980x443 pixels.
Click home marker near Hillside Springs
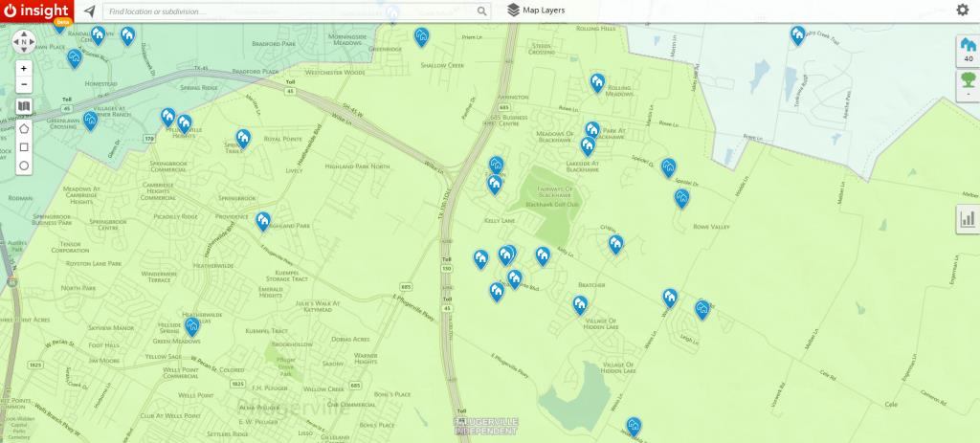[x=192, y=326]
